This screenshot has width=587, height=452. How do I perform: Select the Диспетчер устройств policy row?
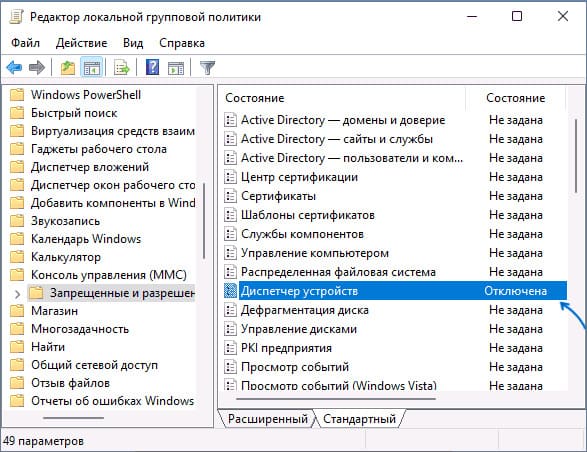[395, 291]
